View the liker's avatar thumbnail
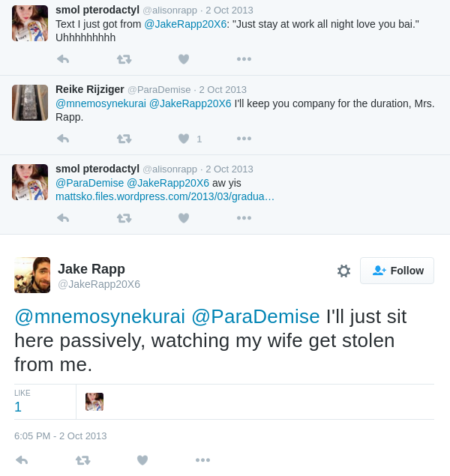 click(x=94, y=402)
